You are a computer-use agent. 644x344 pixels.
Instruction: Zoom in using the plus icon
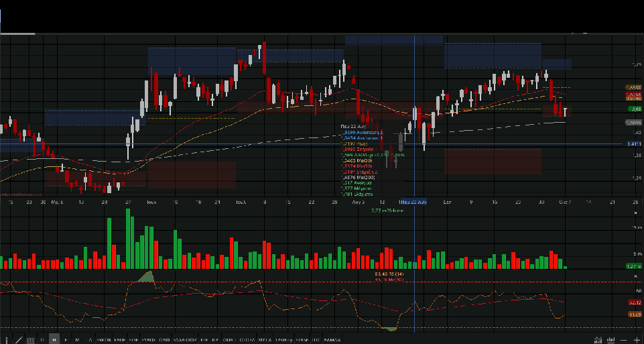pyautogui.click(x=637, y=340)
